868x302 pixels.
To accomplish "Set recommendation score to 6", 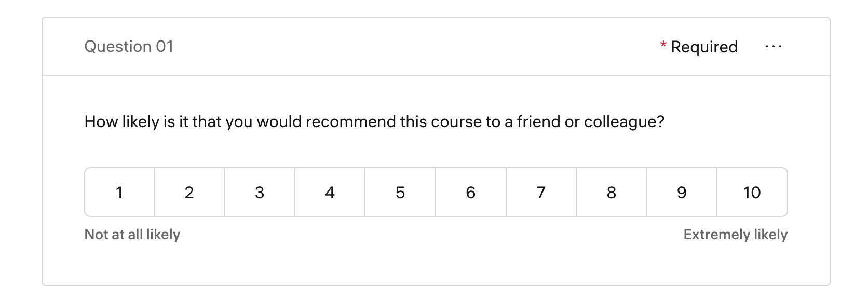I will (471, 193).
